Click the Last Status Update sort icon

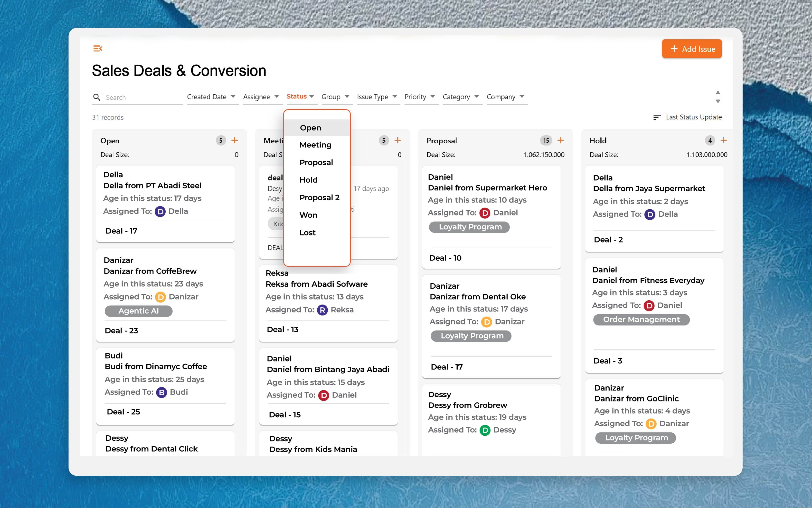tap(657, 117)
